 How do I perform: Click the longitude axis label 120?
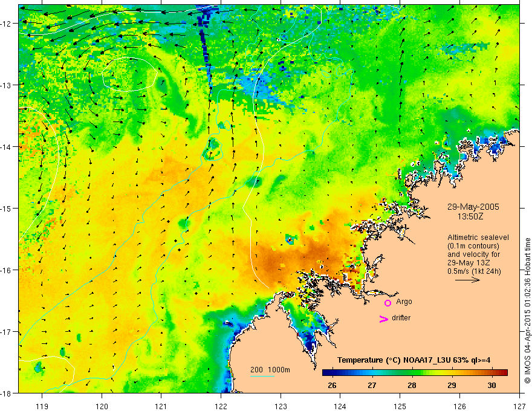click(102, 406)
